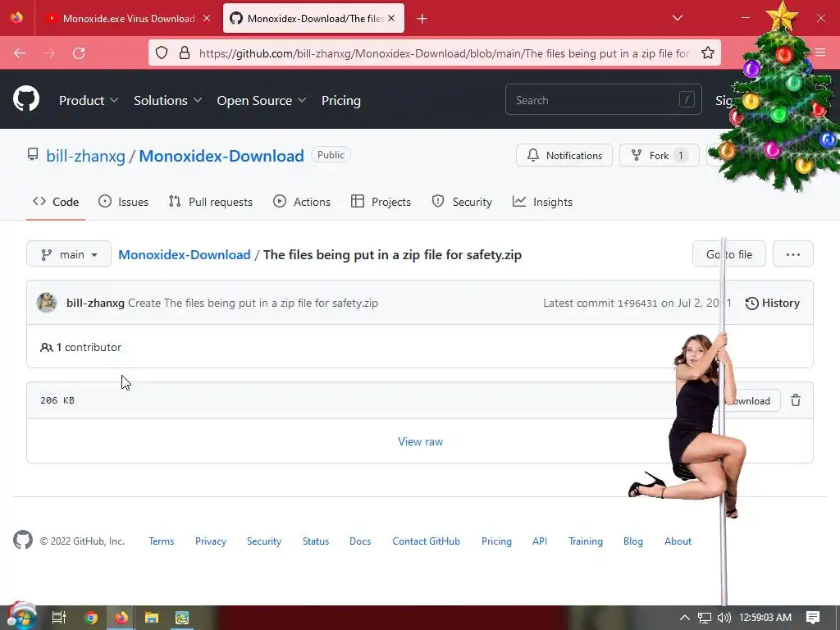Click the Fork button
Screen dimensions: 840x630
click(659, 155)
